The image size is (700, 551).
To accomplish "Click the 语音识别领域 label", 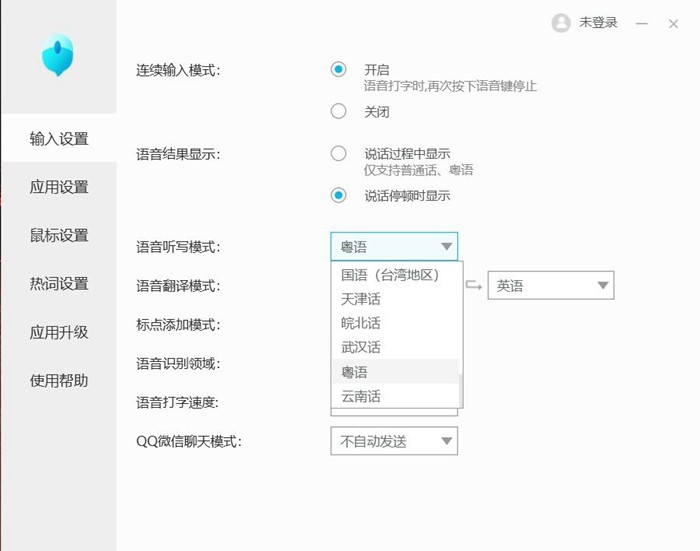I will click(x=178, y=363).
